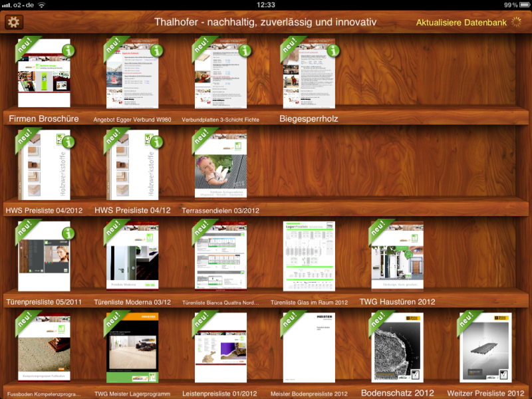Tap info icon on Angebot Egger Verbund W980
Viewport: 532px width, 399px height.
(x=156, y=51)
